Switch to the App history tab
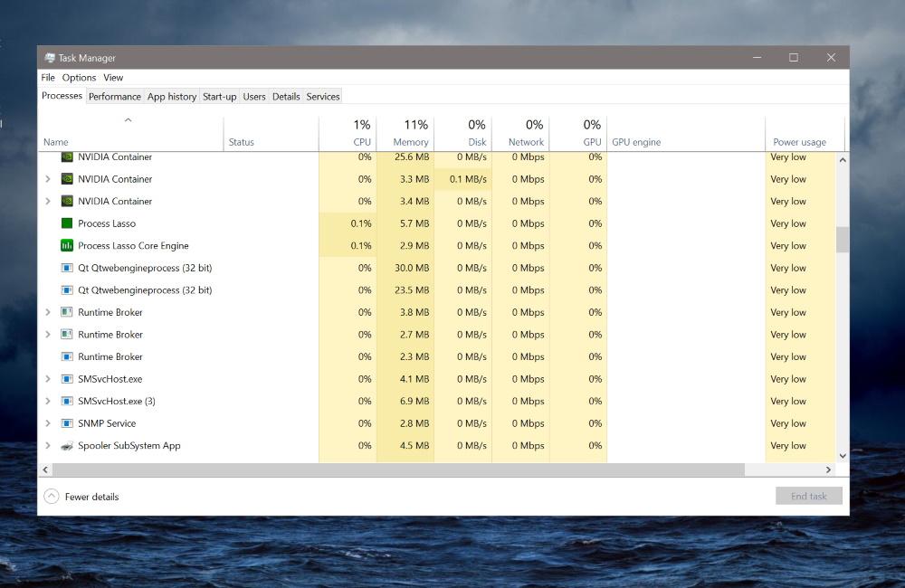Image resolution: width=905 pixels, height=588 pixels. [x=171, y=97]
